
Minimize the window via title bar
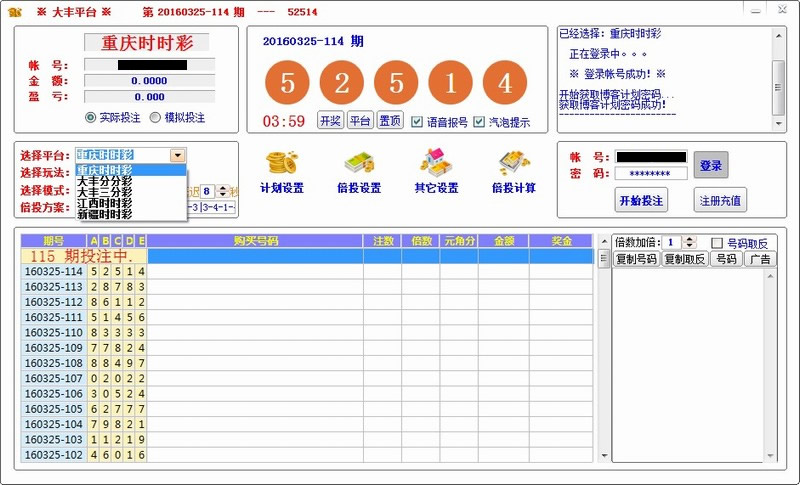pos(756,11)
